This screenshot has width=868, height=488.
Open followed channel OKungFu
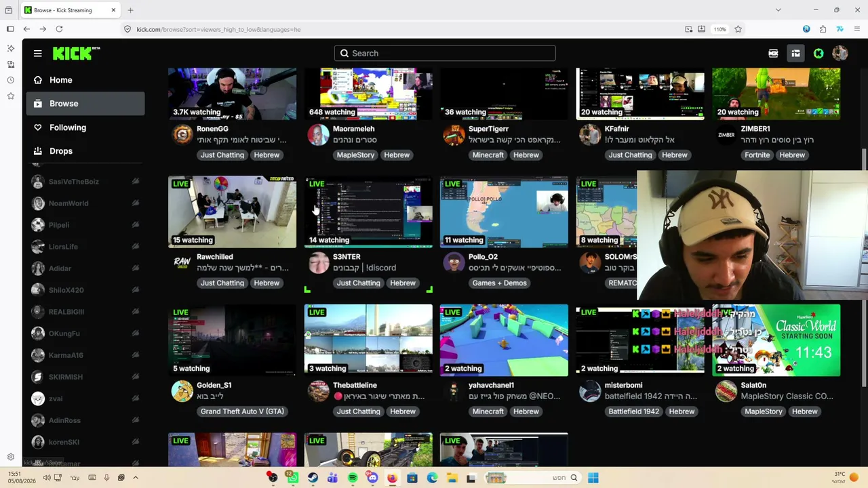(85, 333)
